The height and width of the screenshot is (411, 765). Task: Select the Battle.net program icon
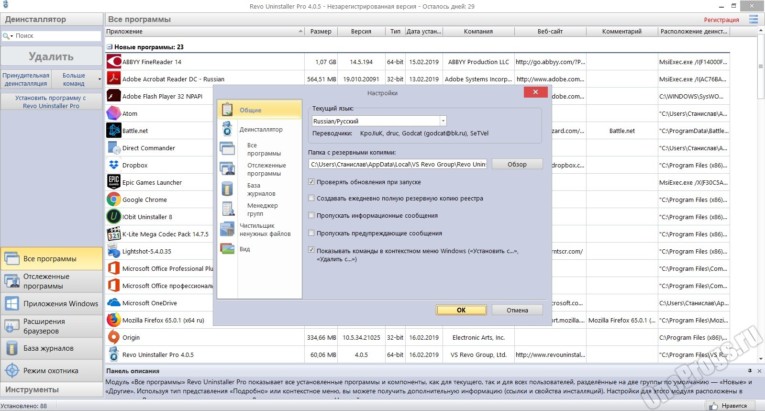[x=114, y=130]
